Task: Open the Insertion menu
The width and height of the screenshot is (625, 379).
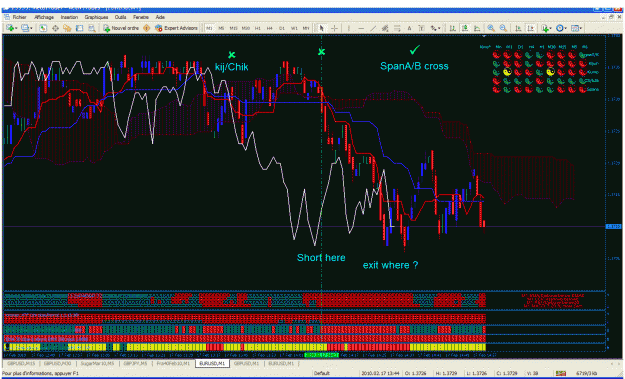Action: pos(69,17)
